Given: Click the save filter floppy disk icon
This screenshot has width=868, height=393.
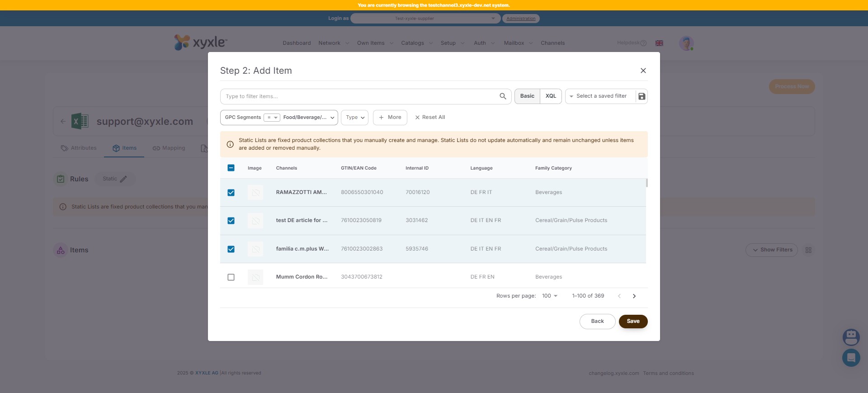Looking at the screenshot, I should 642,96.
